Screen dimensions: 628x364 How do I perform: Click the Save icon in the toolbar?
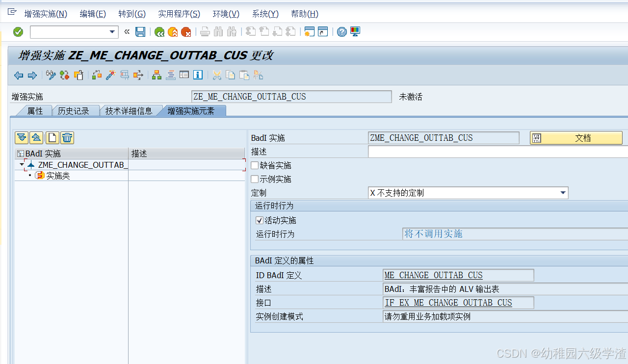pyautogui.click(x=140, y=31)
